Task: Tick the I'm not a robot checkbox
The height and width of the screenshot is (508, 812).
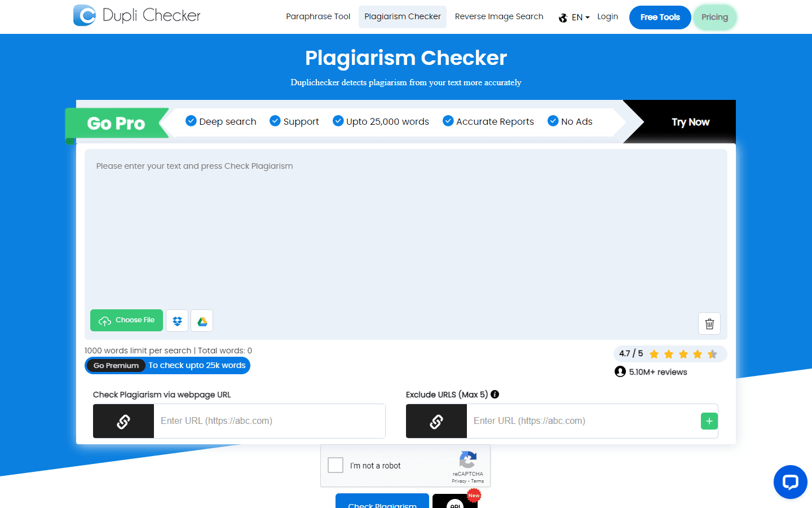Action: pos(336,465)
